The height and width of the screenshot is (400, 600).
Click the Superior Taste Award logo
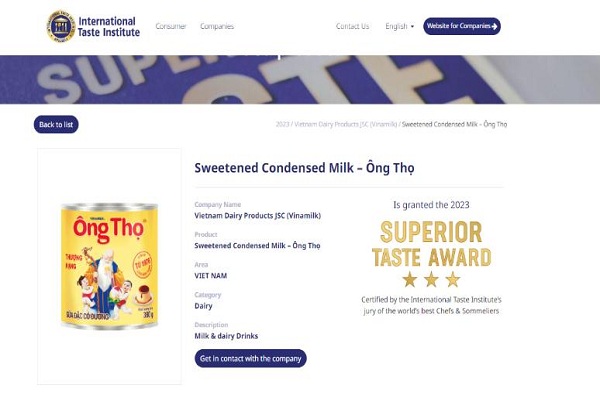(x=431, y=244)
